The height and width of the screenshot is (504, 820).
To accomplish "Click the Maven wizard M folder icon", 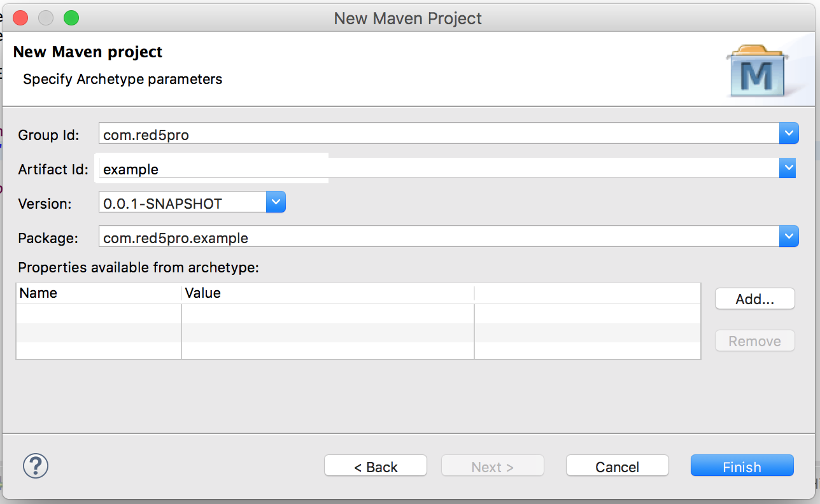I will [x=758, y=71].
